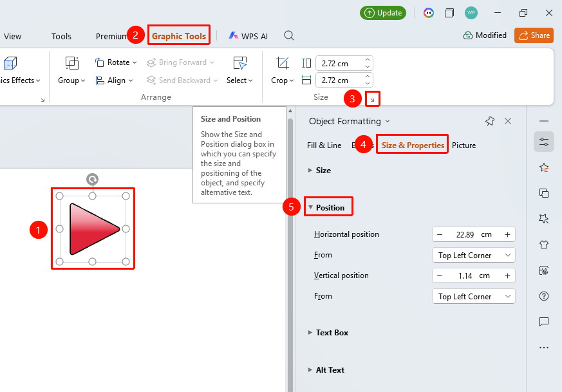Click the green Update button
Viewport: 562px width, 392px height.
[383, 13]
